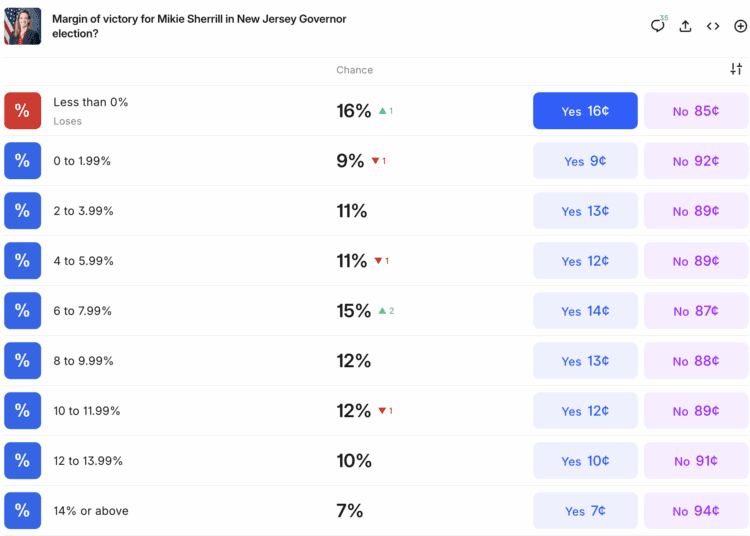The image size is (750, 536).
Task: Click the Mikie Sherrill market thumbnail
Action: [23, 26]
